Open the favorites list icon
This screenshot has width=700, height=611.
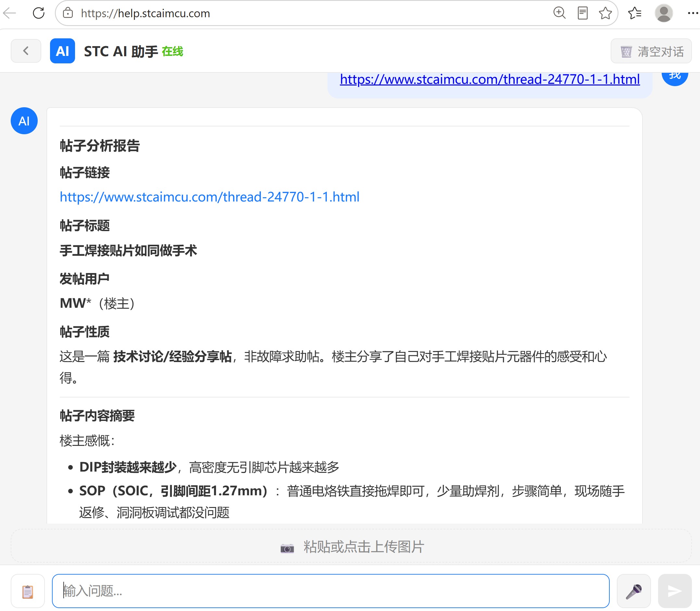[635, 13]
